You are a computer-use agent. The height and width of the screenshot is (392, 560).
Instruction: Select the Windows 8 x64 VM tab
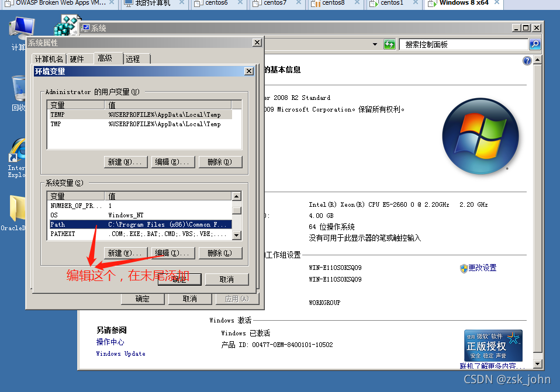464,3
